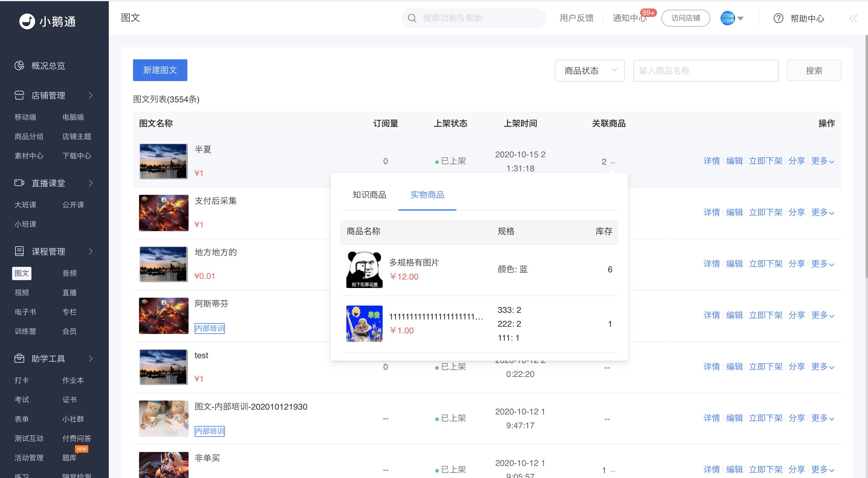The width and height of the screenshot is (868, 478).
Task: Open the 半夏 article thumbnail
Action: coord(164,161)
